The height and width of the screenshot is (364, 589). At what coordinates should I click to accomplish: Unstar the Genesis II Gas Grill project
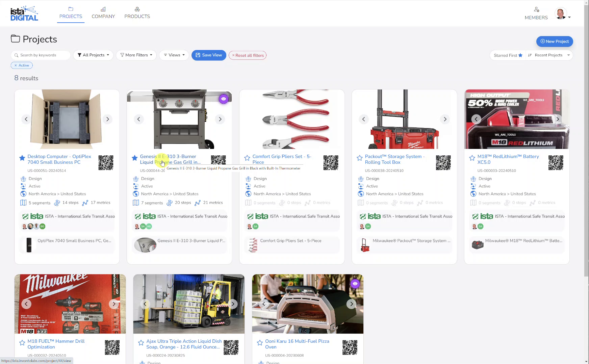point(135,158)
